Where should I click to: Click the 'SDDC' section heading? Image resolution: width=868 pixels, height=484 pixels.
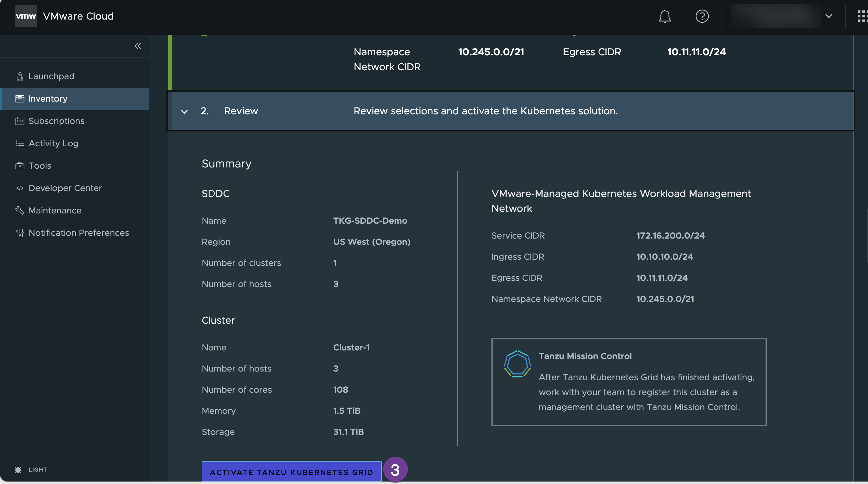(x=216, y=193)
